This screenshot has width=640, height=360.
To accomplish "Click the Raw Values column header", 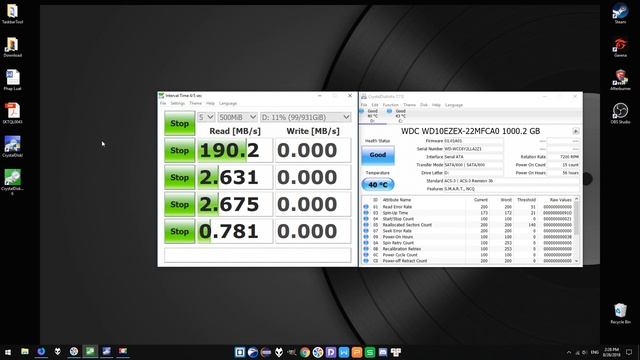I will click(x=560, y=200).
